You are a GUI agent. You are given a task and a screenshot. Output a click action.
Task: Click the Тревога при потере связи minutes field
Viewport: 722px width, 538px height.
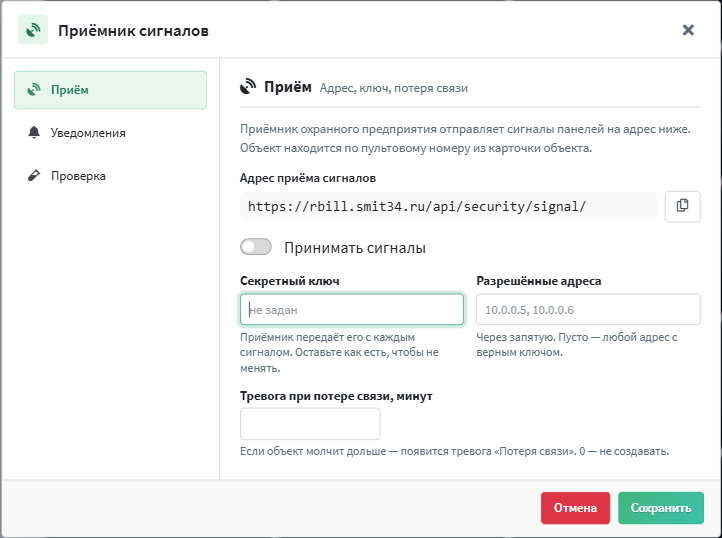(x=310, y=424)
